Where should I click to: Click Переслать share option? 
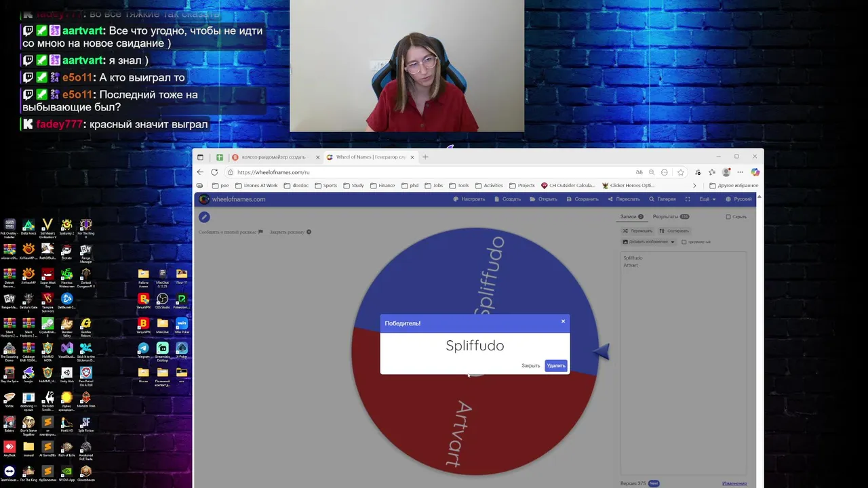tap(624, 199)
